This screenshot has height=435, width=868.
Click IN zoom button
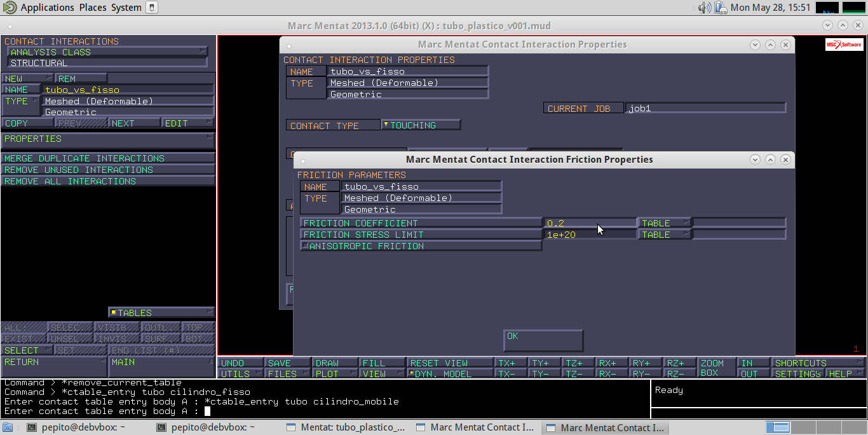(753, 362)
